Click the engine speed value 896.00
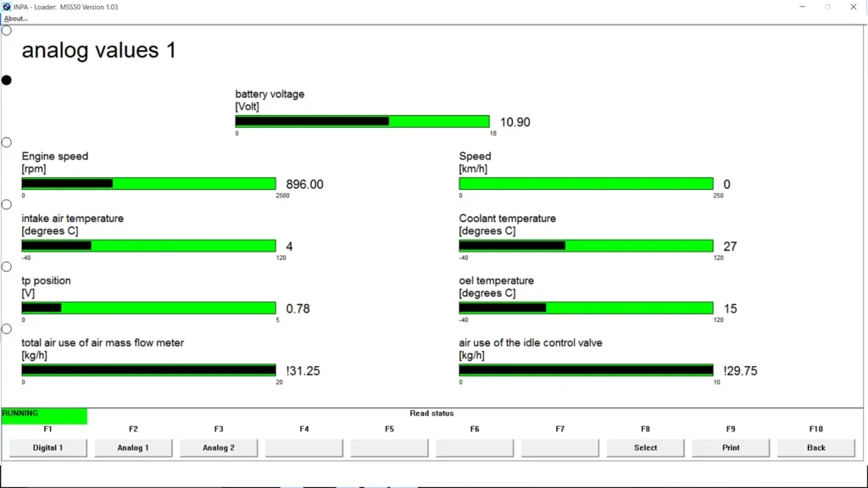This screenshot has width=868, height=488. click(304, 184)
